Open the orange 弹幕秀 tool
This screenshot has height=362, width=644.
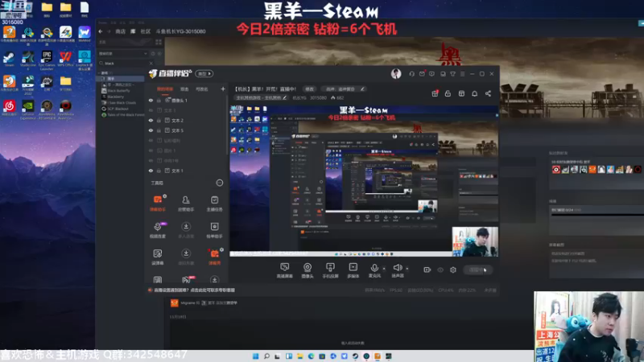tap(214, 257)
